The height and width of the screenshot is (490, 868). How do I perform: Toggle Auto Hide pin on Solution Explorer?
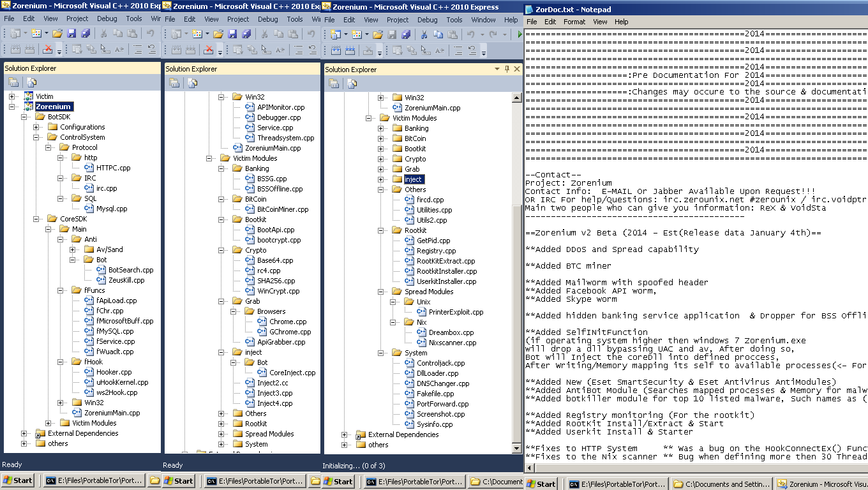pos(507,69)
